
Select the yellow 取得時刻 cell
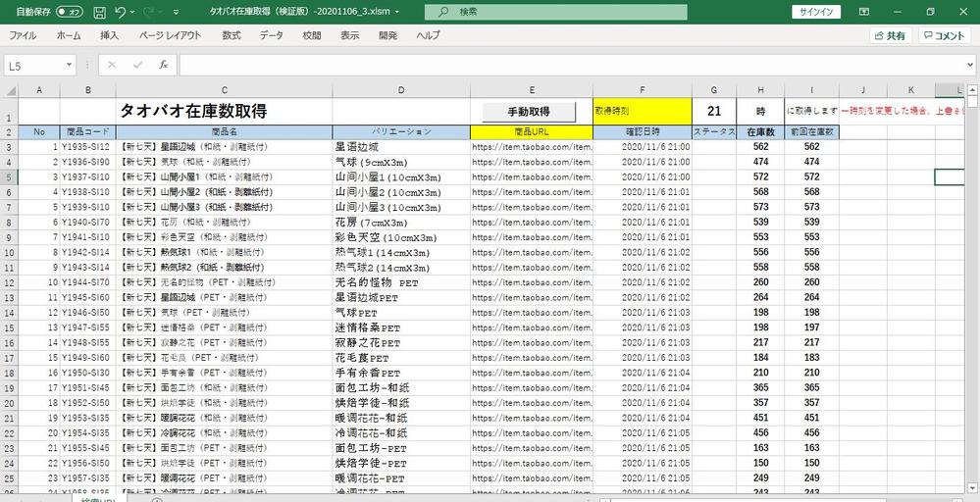(x=643, y=111)
